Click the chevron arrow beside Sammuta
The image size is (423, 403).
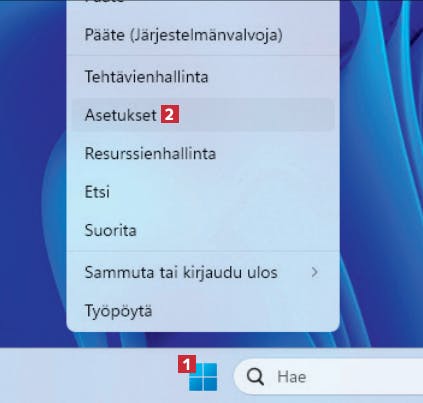[314, 272]
